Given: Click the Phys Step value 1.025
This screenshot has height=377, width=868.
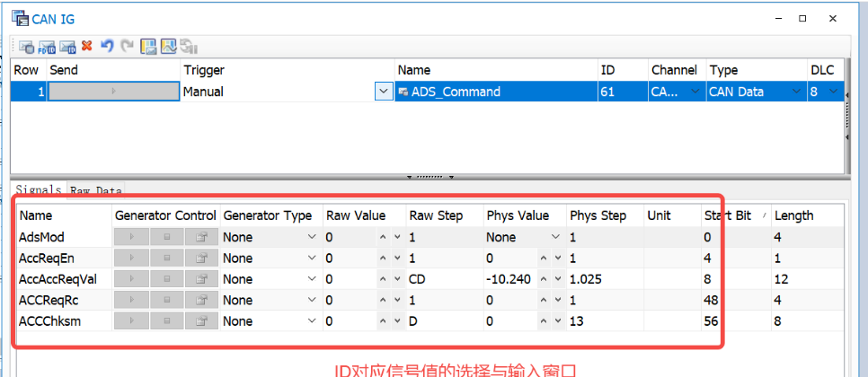Looking at the screenshot, I should (586, 279).
